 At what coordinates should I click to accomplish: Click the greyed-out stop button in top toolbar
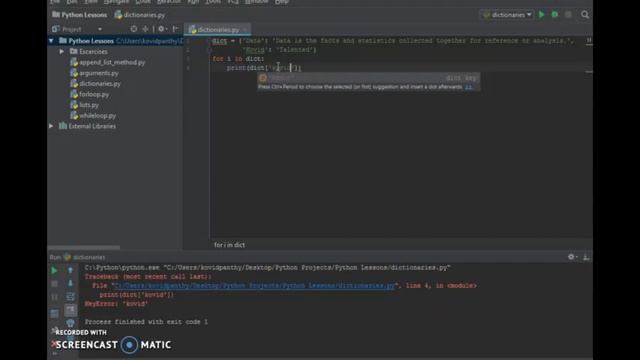tap(568, 15)
